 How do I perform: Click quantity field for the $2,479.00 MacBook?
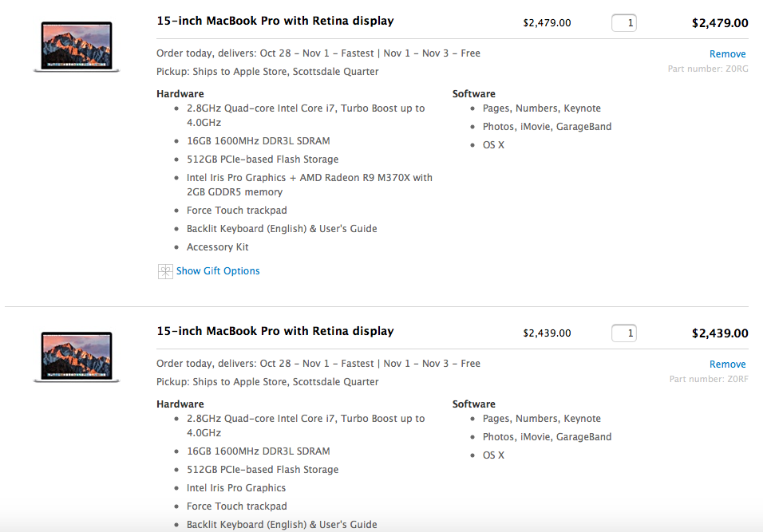(x=624, y=23)
